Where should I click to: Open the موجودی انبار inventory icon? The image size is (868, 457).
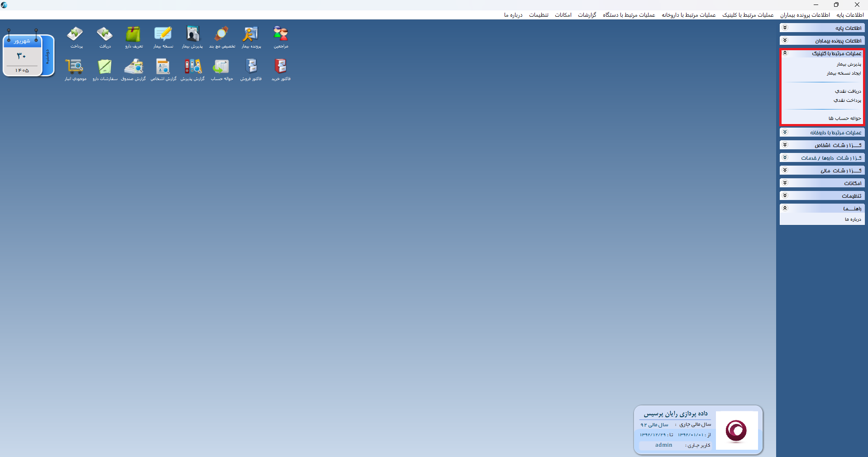point(75,70)
